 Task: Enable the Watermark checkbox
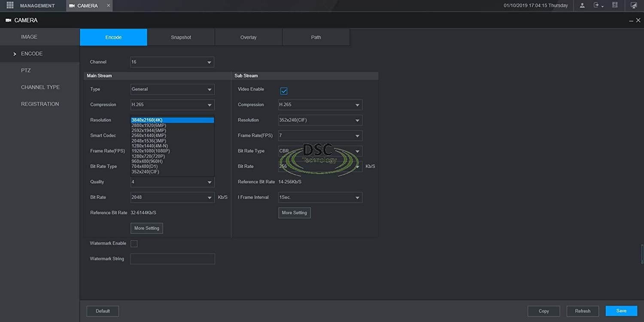coord(134,244)
